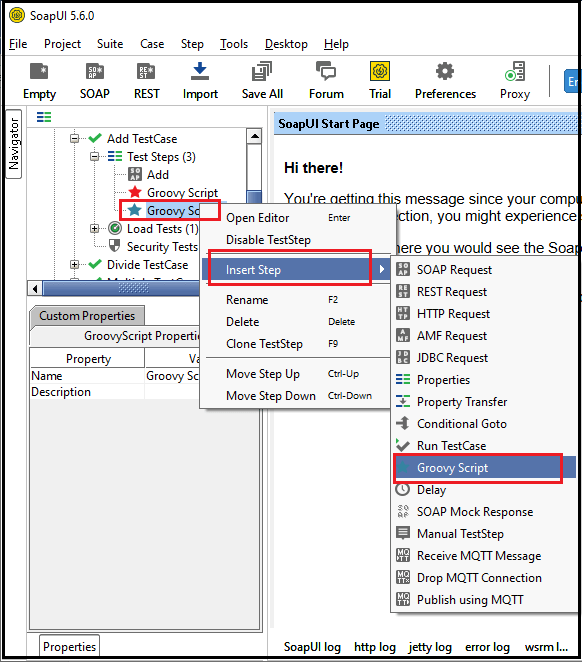The width and height of the screenshot is (582, 662).
Task: Open the File menu
Action: (x=18, y=44)
